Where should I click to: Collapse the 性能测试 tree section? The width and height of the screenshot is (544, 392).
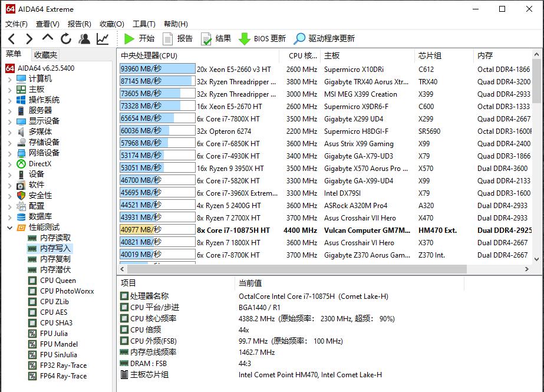coord(11,227)
